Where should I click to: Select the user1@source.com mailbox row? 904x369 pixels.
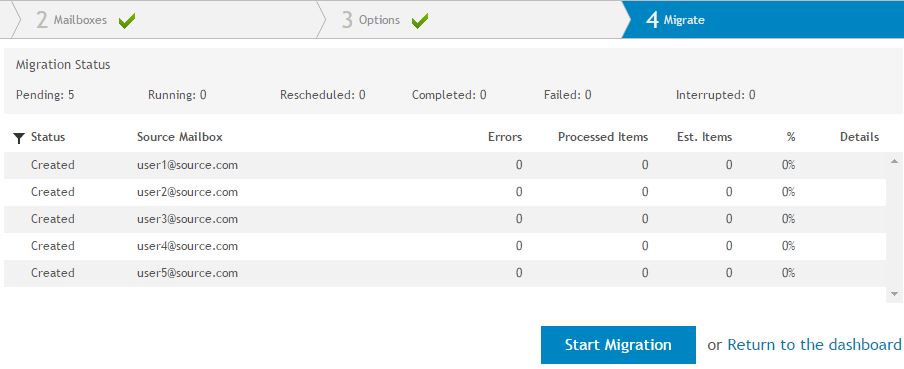[445, 165]
